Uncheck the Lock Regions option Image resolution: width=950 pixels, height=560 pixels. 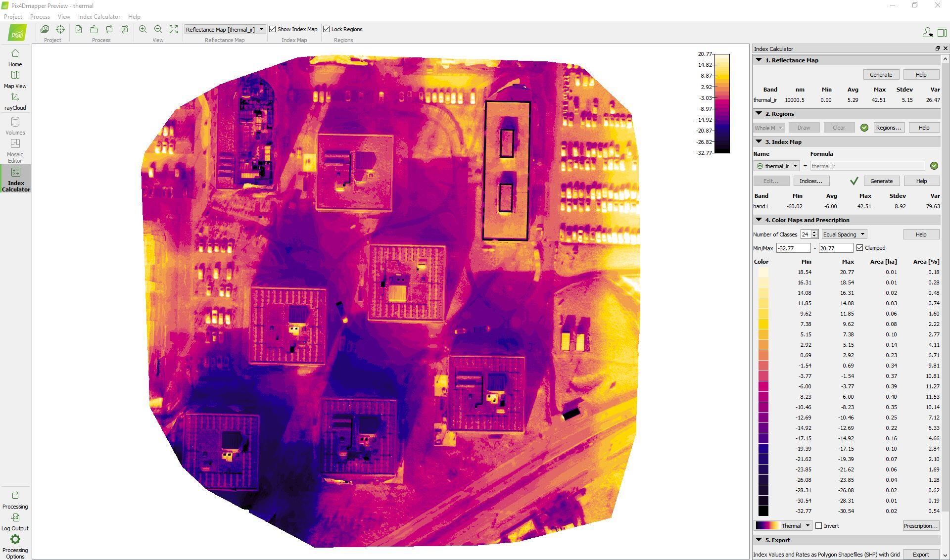coord(327,29)
